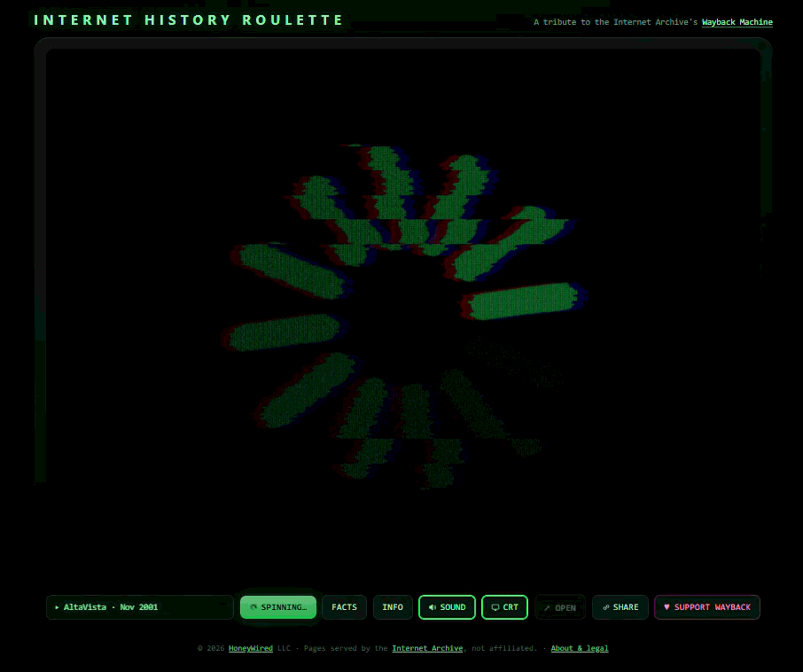This screenshot has height=672, width=803.
Task: Open About & legal link
Action: coord(579,648)
